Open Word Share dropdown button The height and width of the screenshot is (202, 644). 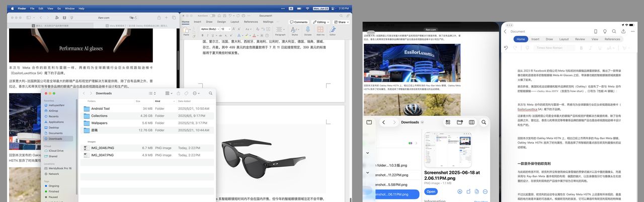(x=341, y=22)
